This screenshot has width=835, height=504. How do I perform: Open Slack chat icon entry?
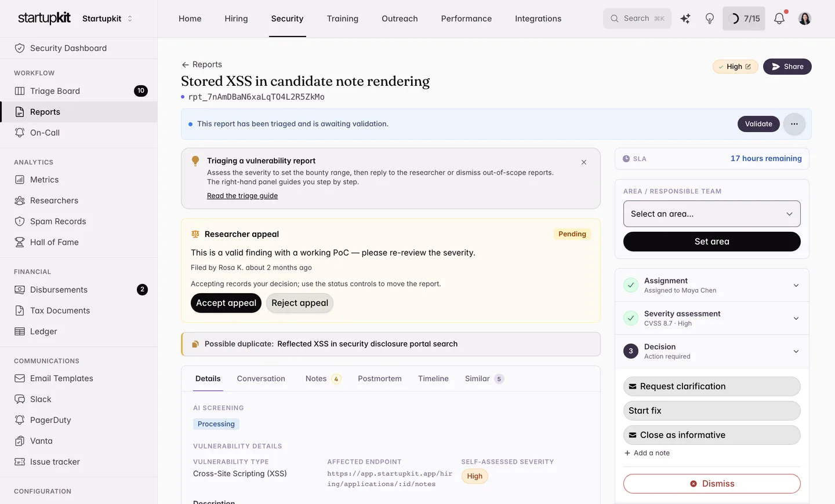20,399
